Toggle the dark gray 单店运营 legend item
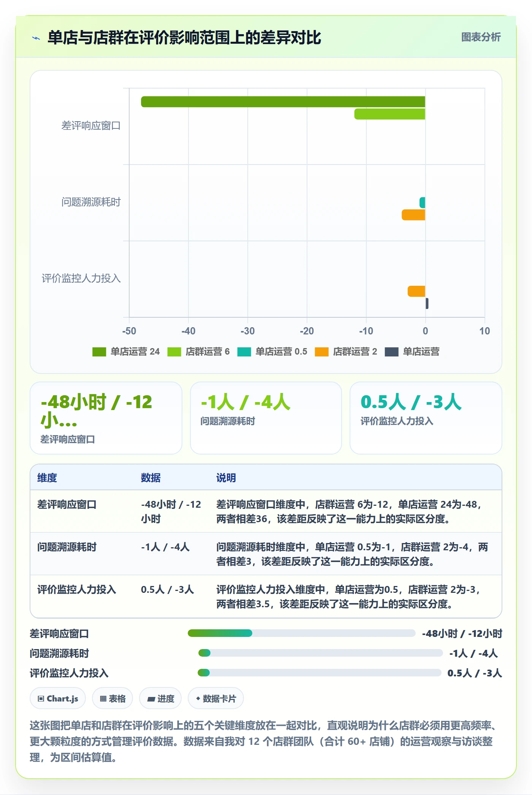Screen dimensions: 532x795 pos(412,352)
